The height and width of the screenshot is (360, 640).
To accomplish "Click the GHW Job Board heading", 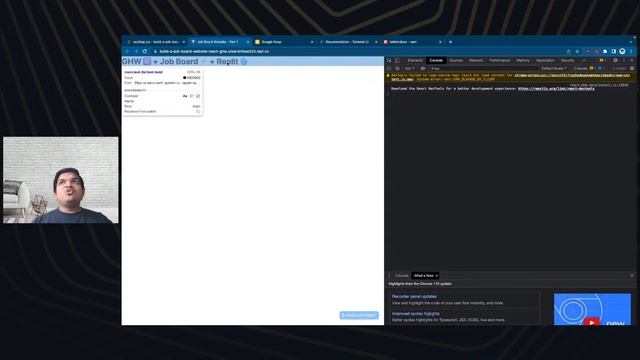I will [x=185, y=62].
